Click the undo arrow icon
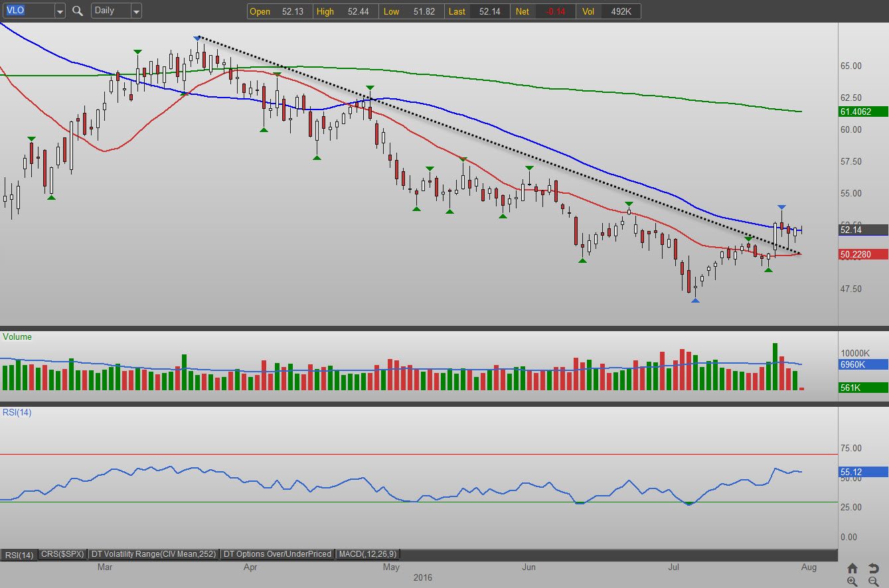This screenshot has width=889, height=588. pos(874,568)
